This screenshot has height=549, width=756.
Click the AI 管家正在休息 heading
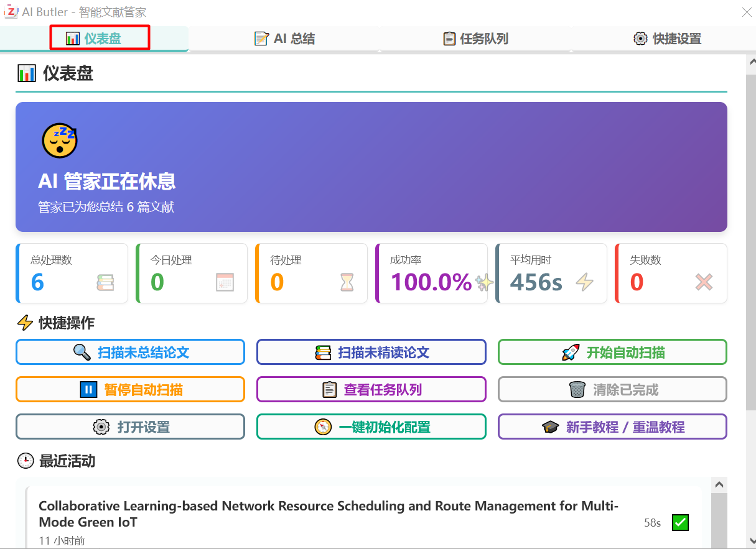[106, 181]
